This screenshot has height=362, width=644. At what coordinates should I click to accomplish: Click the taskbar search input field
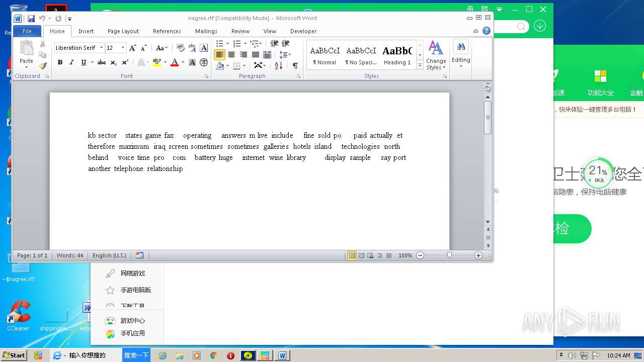tap(95, 355)
